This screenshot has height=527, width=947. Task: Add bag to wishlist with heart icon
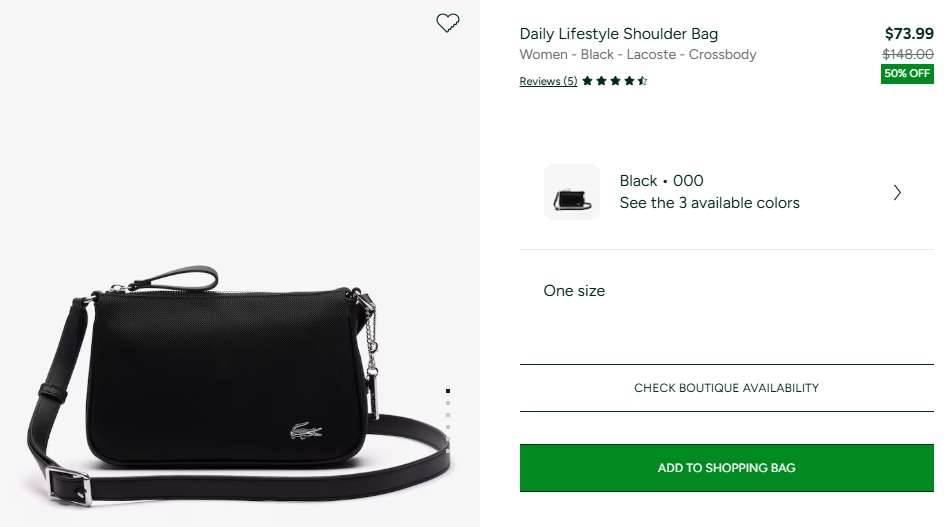448,23
